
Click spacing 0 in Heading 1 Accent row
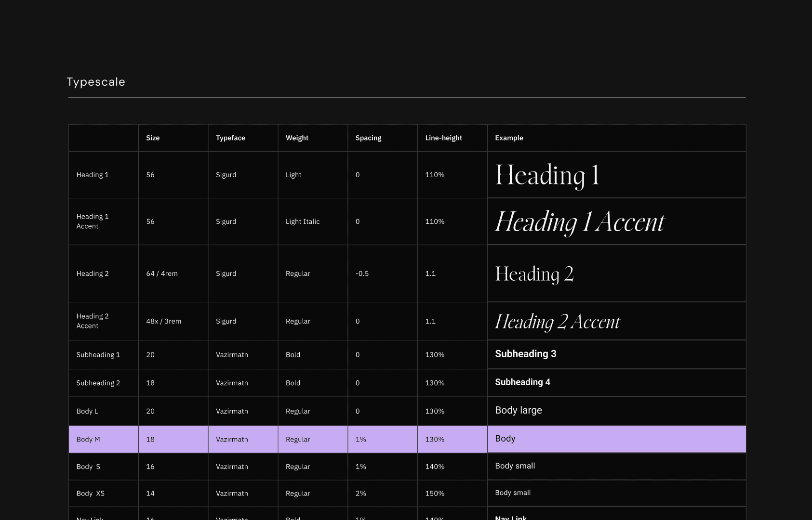pyautogui.click(x=358, y=221)
